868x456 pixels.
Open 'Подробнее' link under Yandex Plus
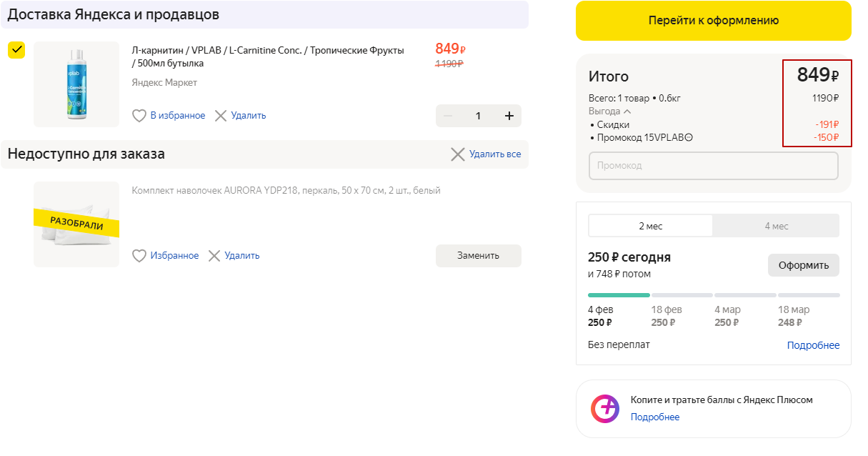[654, 417]
